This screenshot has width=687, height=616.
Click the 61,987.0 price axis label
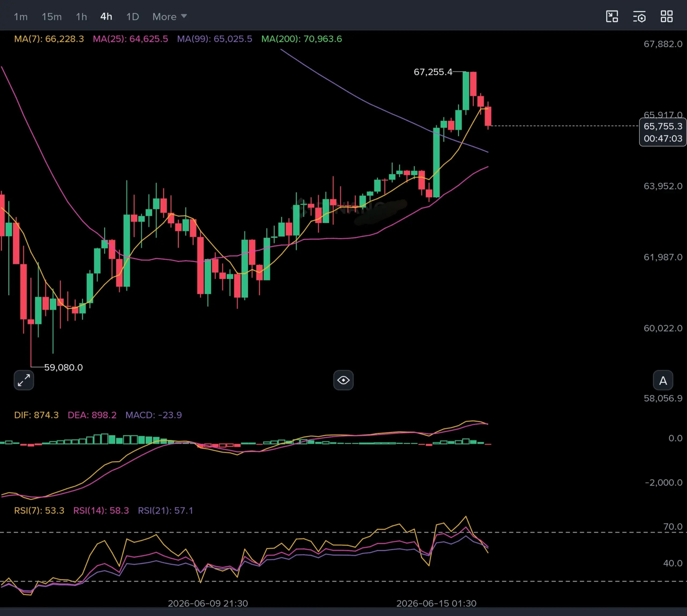pos(663,257)
